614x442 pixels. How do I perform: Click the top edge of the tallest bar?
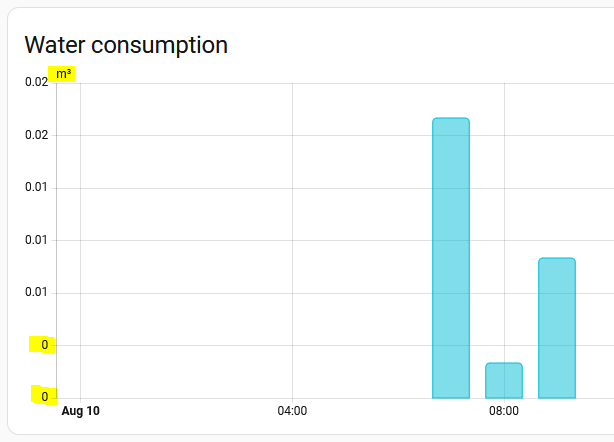click(x=451, y=118)
